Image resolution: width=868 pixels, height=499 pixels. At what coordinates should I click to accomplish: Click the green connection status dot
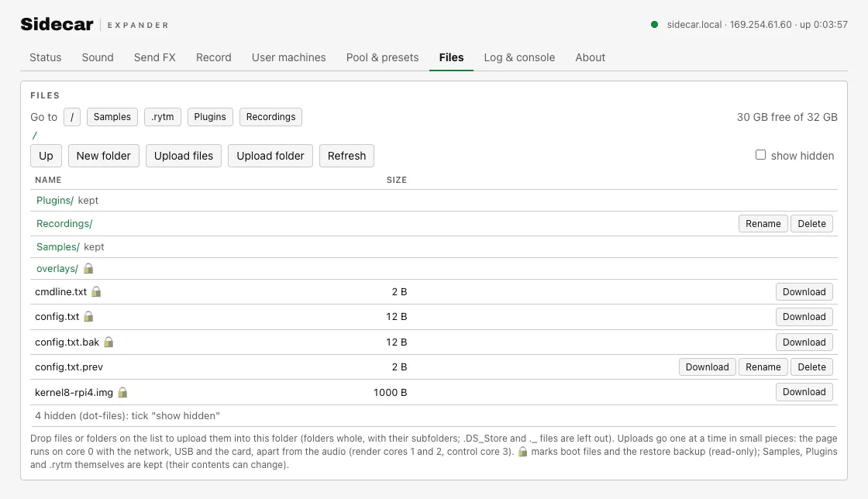point(654,24)
